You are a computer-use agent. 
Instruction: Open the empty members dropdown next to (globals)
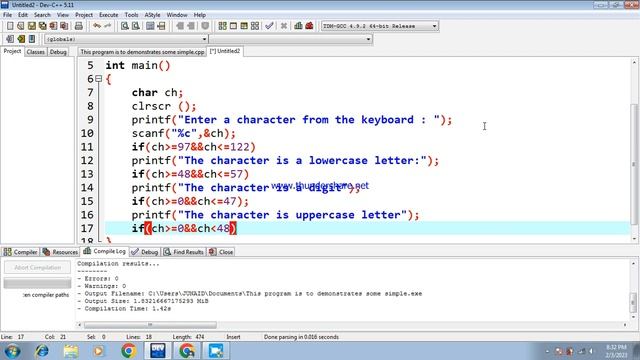point(290,39)
